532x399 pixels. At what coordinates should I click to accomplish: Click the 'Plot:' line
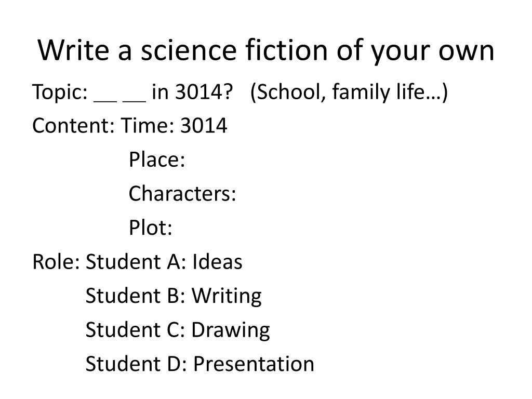[150, 228]
